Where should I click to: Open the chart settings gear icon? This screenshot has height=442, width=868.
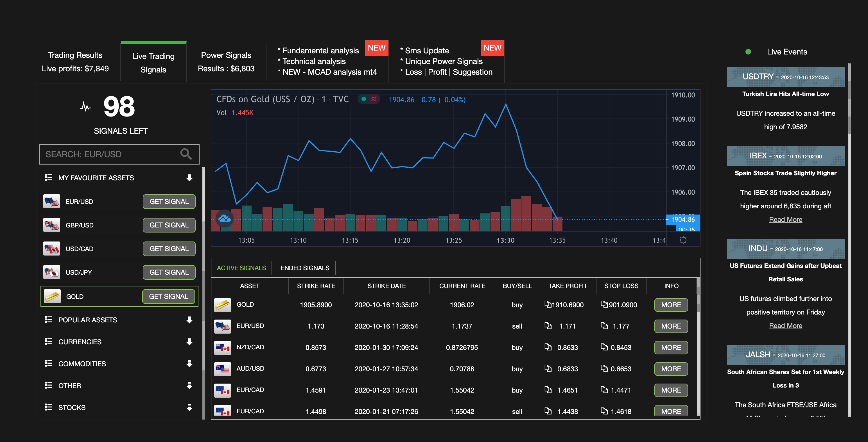[x=683, y=240]
